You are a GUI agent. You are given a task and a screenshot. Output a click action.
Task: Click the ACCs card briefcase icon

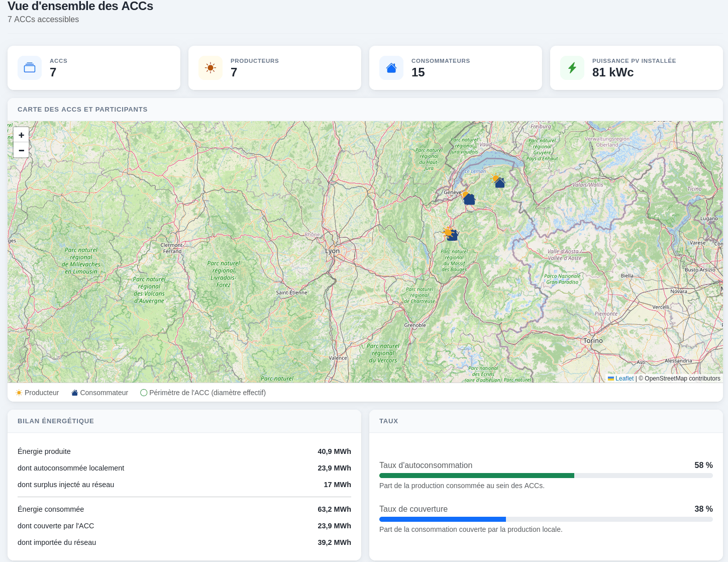click(x=30, y=68)
